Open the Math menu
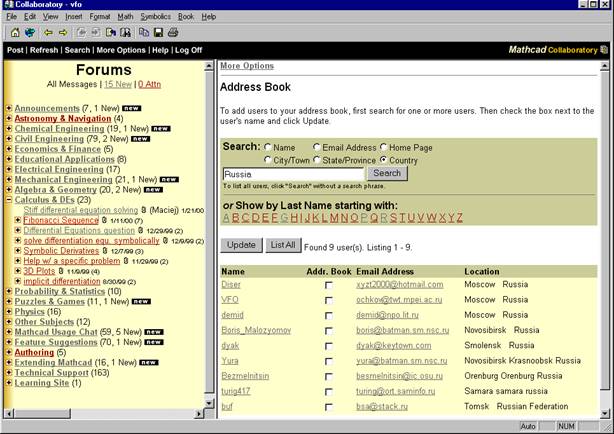Screen dimensions: 614x434 coord(125,17)
